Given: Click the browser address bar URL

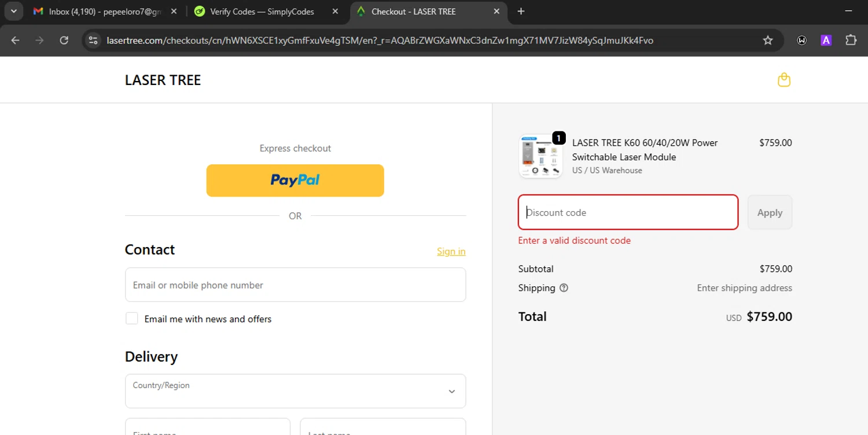Looking at the screenshot, I should 380,40.
